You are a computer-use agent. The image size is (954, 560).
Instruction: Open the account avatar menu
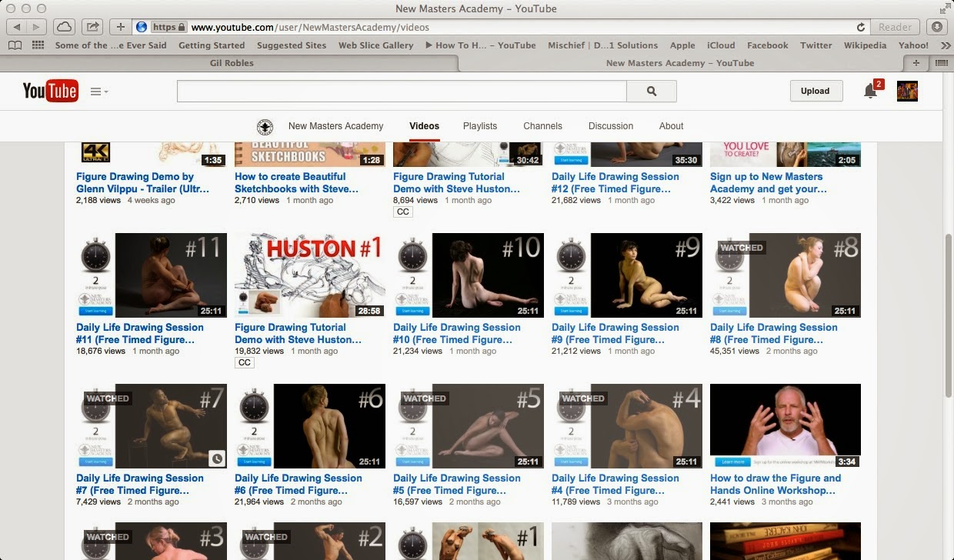click(907, 91)
